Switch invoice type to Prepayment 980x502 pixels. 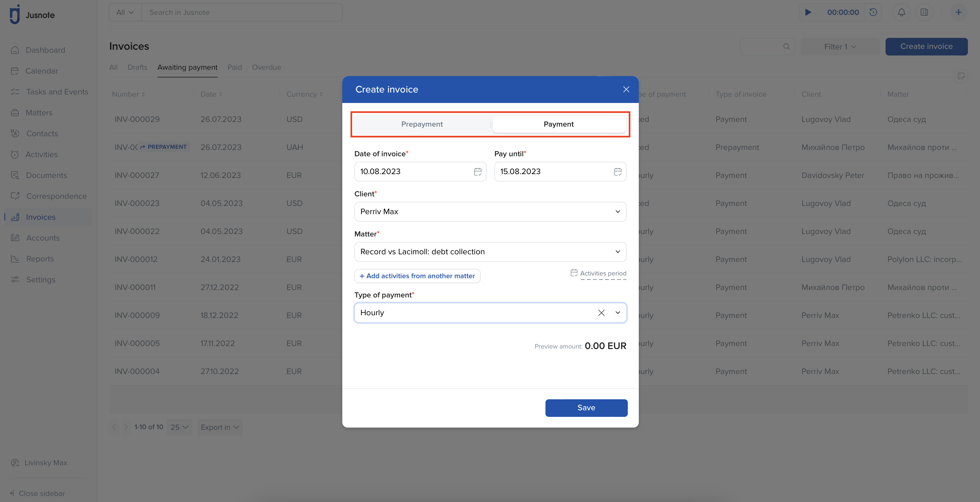[x=422, y=124]
